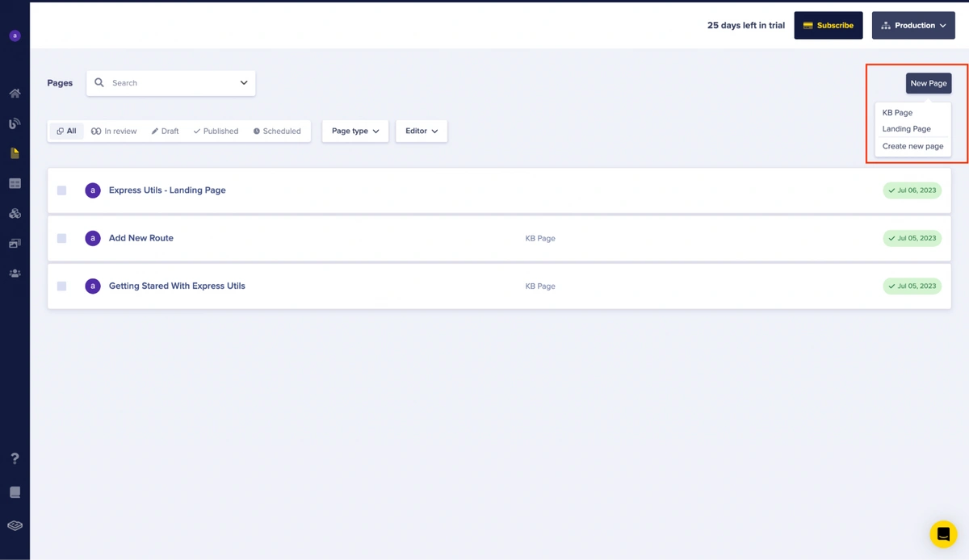Image resolution: width=969 pixels, height=560 pixels.
Task: Select the yellow Pages icon in the sidebar
Action: (15, 153)
